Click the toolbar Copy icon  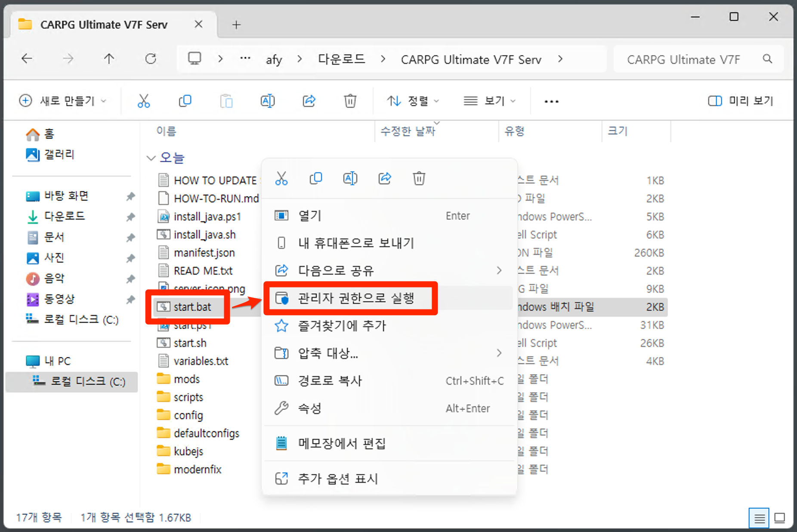pos(185,101)
